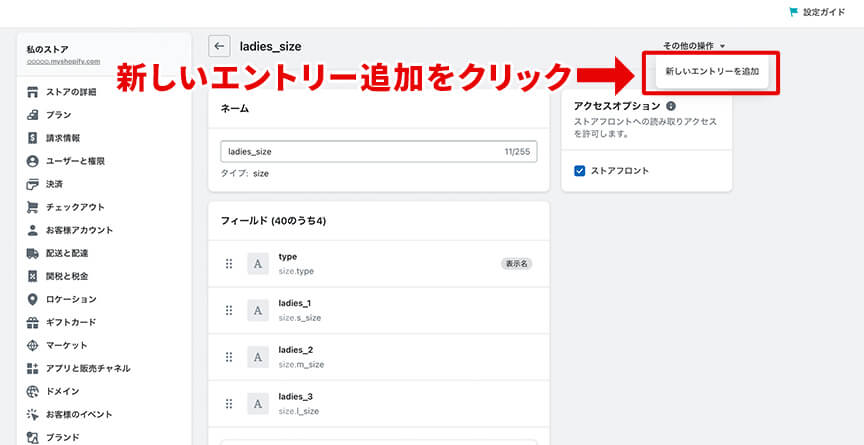Click the ギフトカード gift icon

pos(33,323)
